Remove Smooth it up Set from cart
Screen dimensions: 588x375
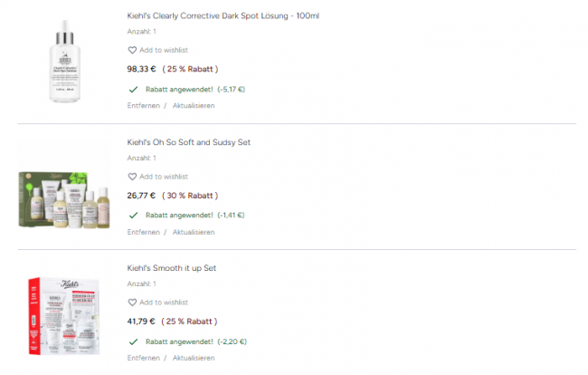(143, 359)
